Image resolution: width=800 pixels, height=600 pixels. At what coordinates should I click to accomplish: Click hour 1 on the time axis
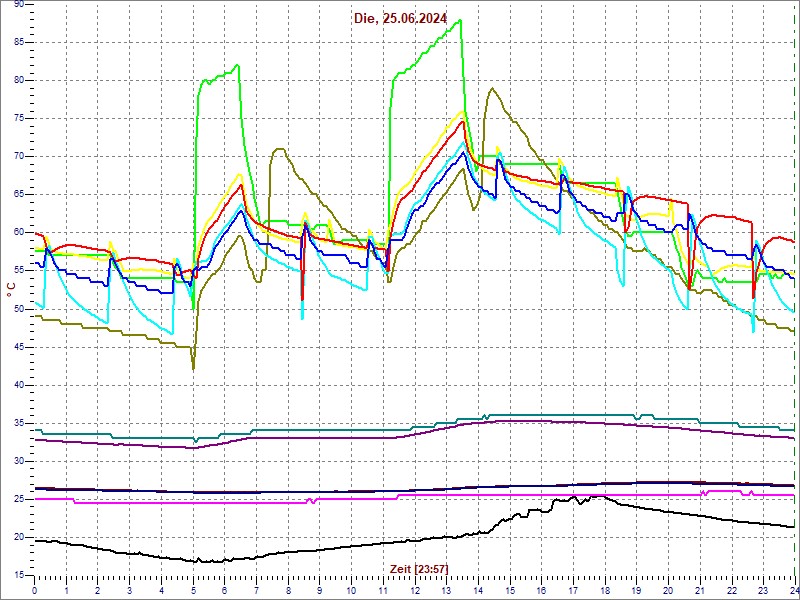(66, 591)
